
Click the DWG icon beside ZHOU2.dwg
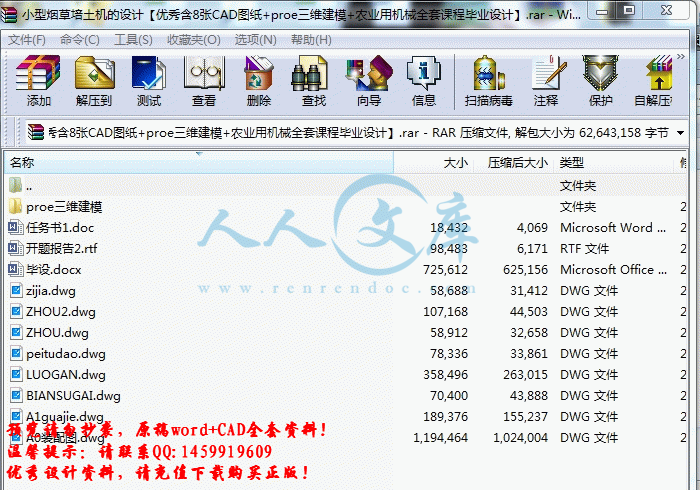tap(16, 311)
